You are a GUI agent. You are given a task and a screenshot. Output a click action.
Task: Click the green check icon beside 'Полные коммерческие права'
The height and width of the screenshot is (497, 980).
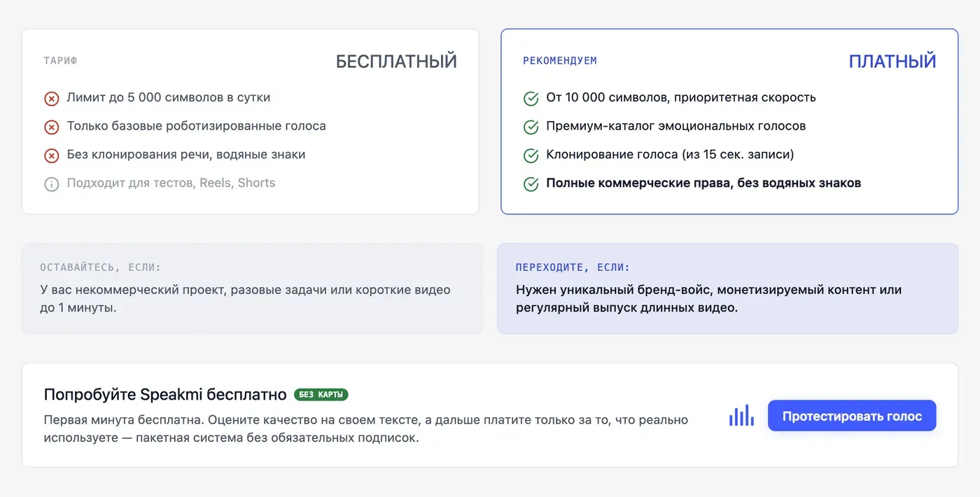(x=531, y=184)
